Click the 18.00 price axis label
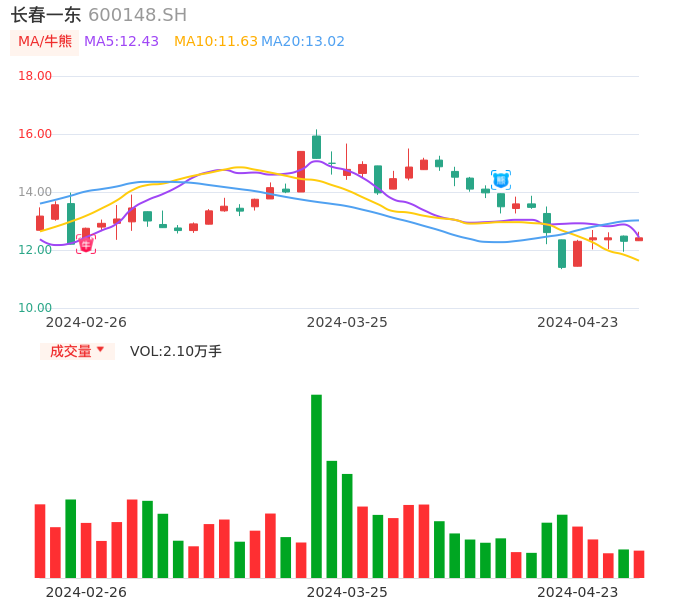Screen dimensions: 686x606 pos(35,76)
